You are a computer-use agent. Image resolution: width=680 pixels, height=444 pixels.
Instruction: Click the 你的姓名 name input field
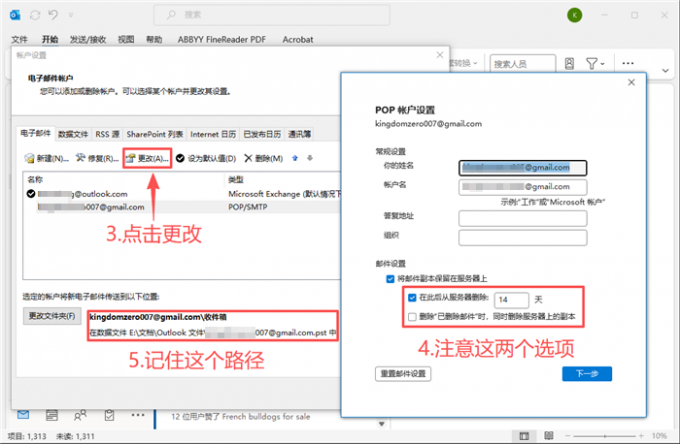tap(523, 168)
